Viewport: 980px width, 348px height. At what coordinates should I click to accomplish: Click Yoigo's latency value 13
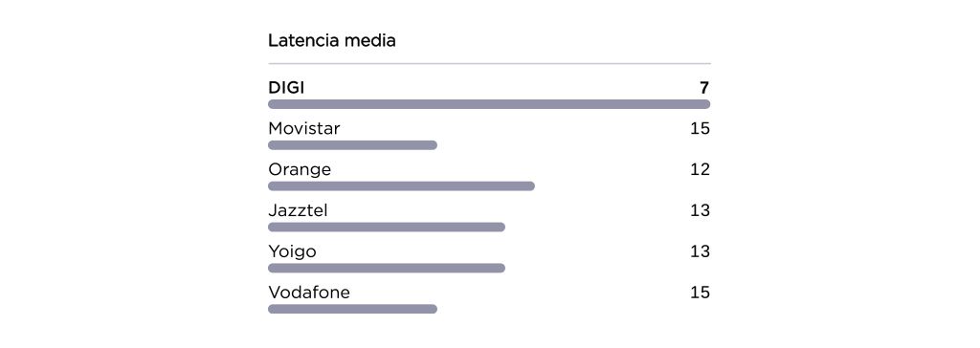(700, 251)
